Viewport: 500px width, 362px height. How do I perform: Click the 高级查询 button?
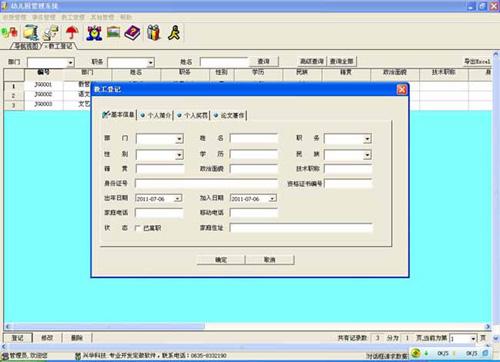312,61
